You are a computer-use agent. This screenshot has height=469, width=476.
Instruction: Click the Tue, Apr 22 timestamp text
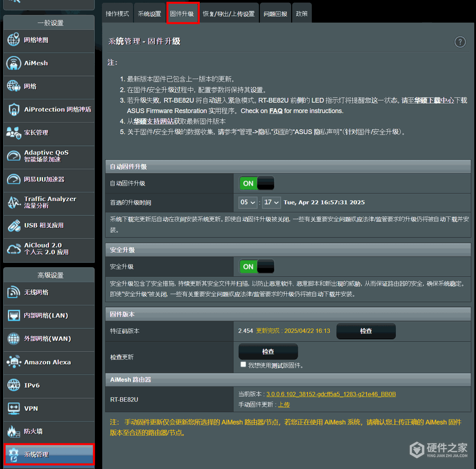(x=324, y=202)
